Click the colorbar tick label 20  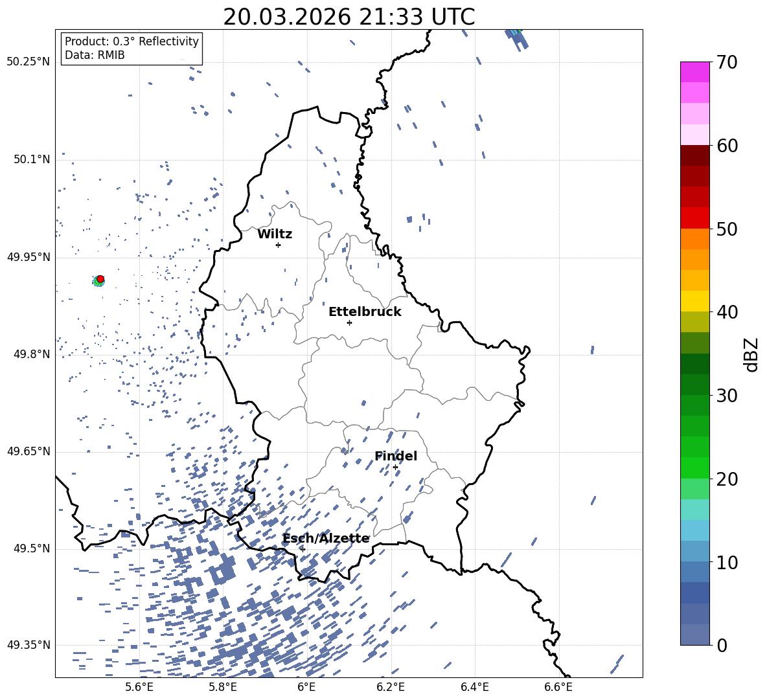click(727, 479)
